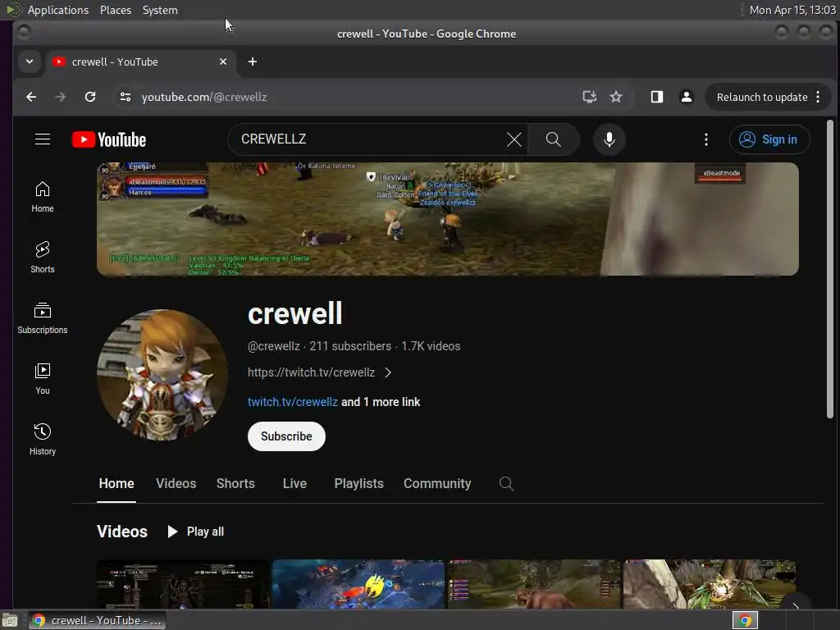Start voice search with microphone
Image resolution: width=840 pixels, height=630 pixels.
click(609, 139)
